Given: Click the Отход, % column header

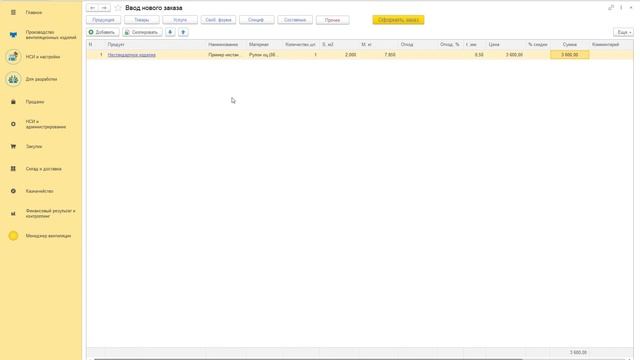Looking at the screenshot, I should click(x=450, y=44).
